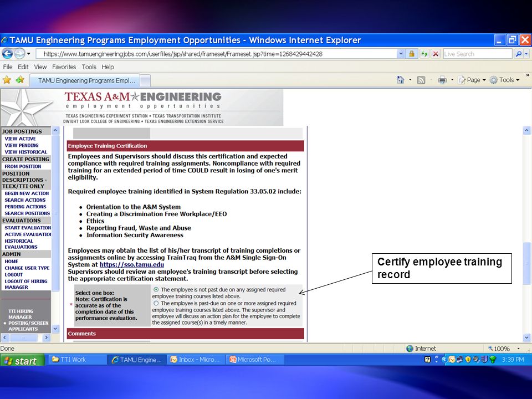
Task: Click the Change User Type link
Action: coord(27,268)
